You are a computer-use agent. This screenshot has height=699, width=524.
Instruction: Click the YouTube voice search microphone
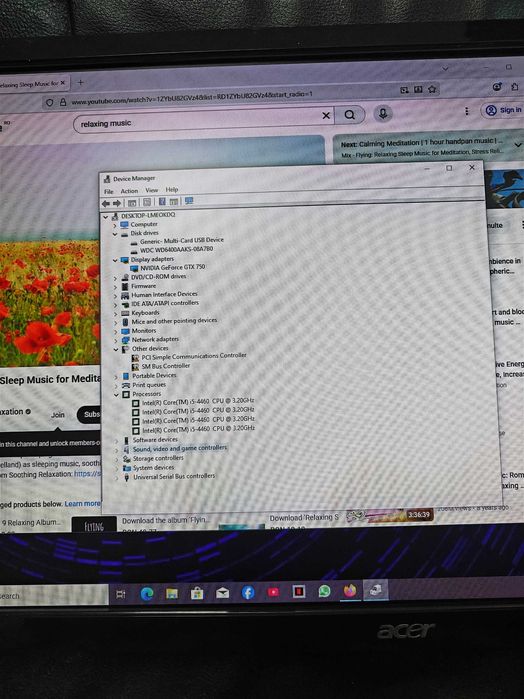click(383, 114)
